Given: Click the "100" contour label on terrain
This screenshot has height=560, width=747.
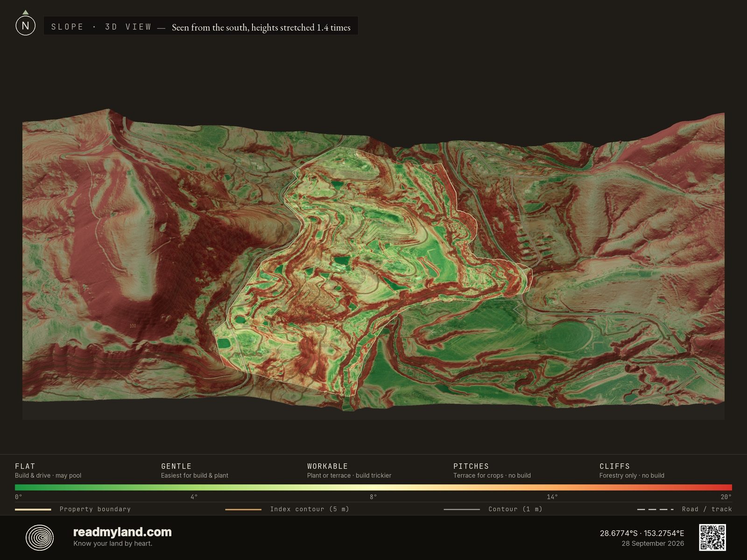Looking at the screenshot, I should (133, 326).
